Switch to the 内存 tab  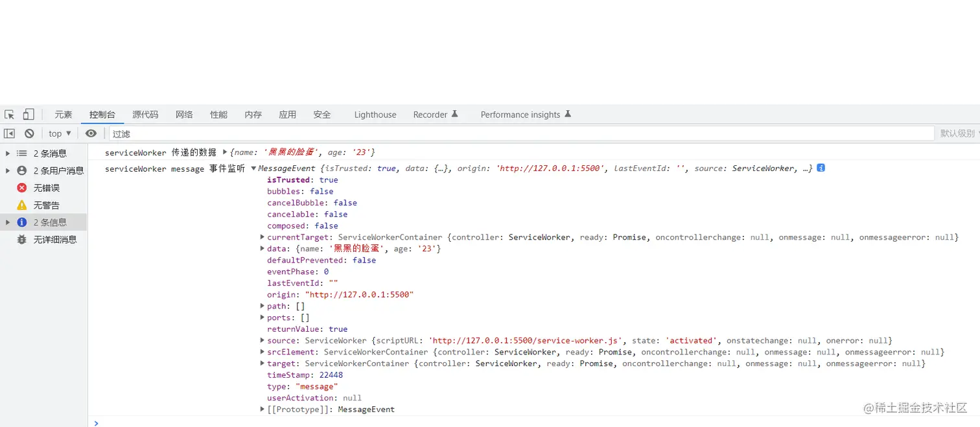pos(253,115)
